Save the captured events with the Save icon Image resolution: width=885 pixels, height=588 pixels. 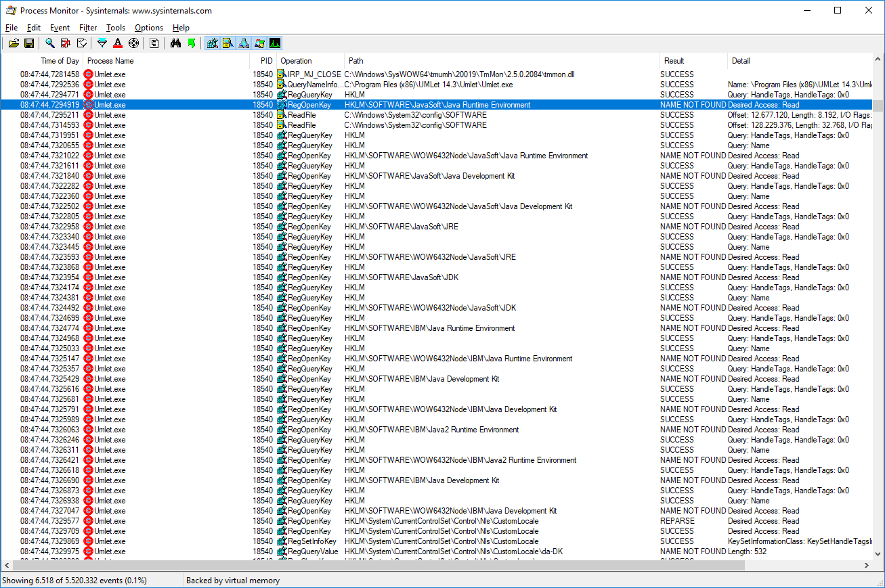point(29,43)
